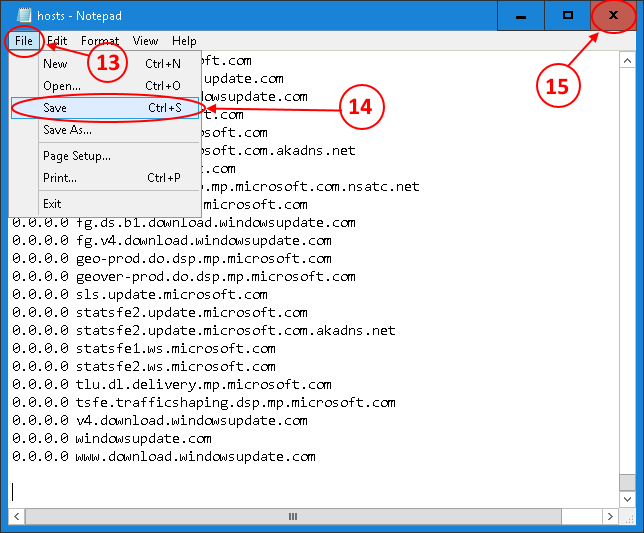Click the vertical scrollbar thumb
Screen dimensions: 644x533
coord(627,482)
